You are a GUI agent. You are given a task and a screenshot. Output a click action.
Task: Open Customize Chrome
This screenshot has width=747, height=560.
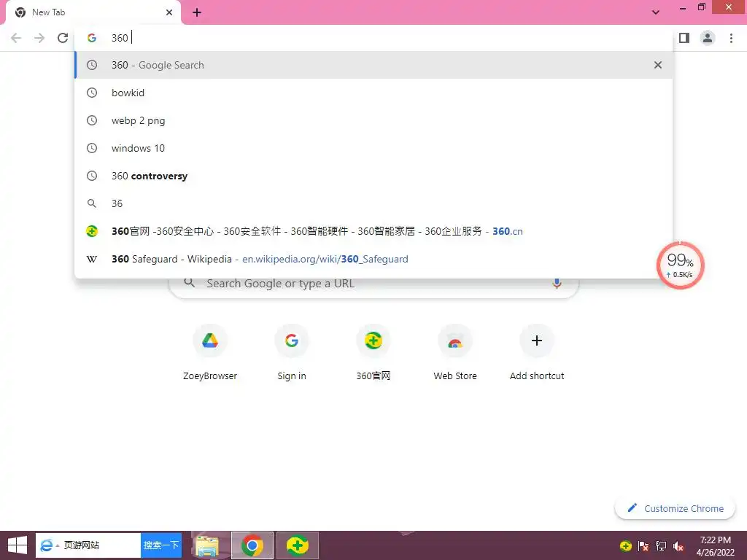click(x=675, y=508)
